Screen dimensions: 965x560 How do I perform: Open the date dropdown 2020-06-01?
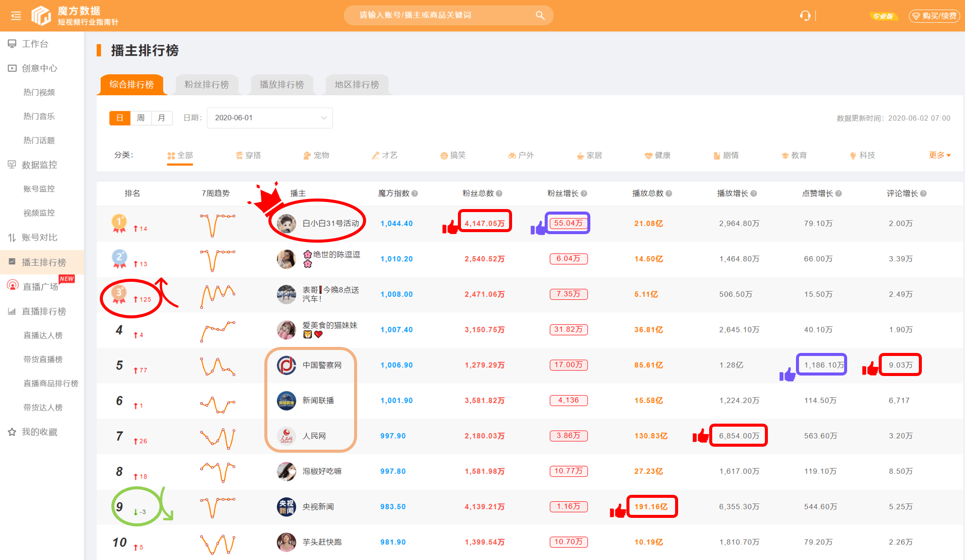click(x=270, y=118)
